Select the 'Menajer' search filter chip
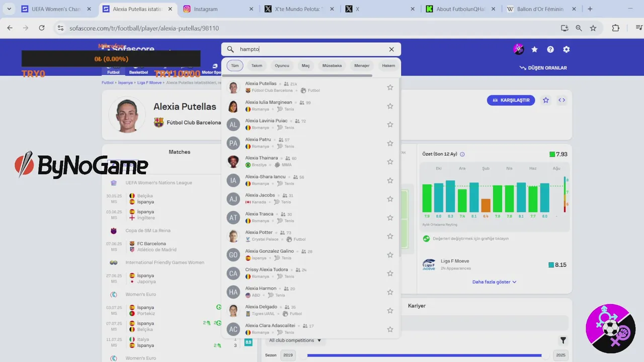Screen dimensions: 644x362 click(362, 66)
